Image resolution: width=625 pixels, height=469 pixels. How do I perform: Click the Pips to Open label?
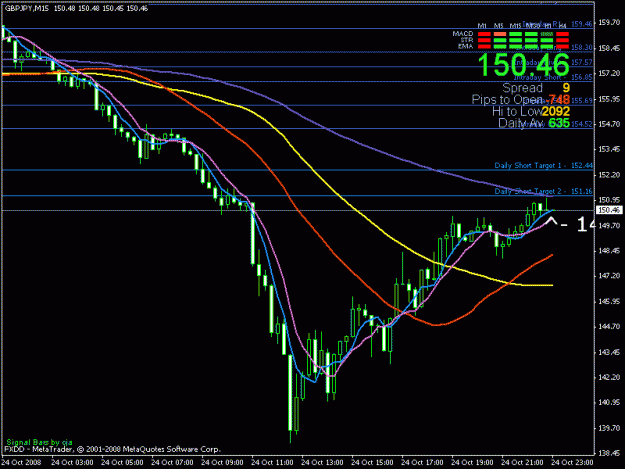coord(507,100)
